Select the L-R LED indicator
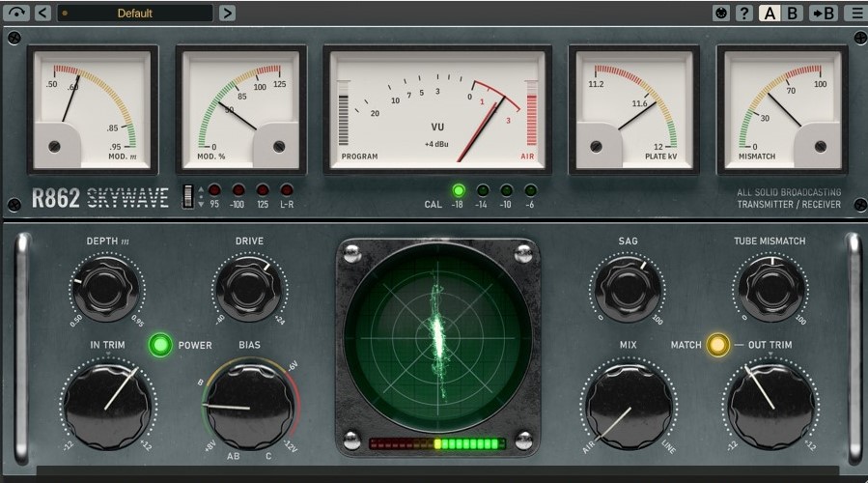The height and width of the screenshot is (483, 868). pos(286,190)
